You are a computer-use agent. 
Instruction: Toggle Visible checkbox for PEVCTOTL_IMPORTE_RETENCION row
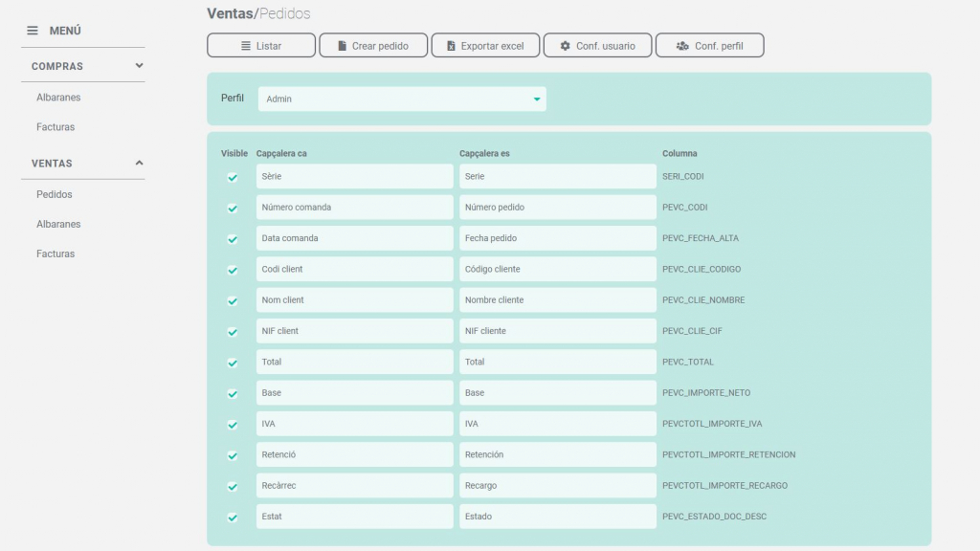233,455
